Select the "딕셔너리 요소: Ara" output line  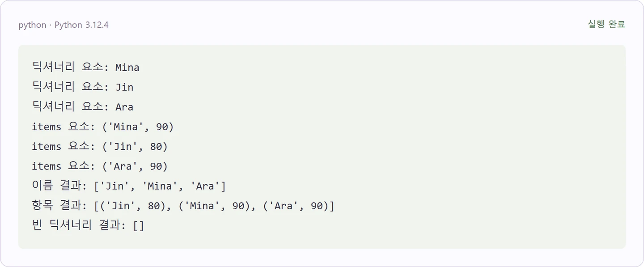83,107
